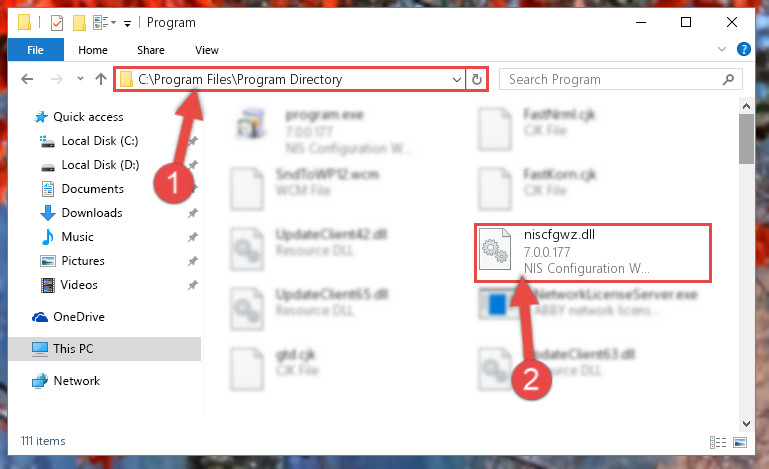The height and width of the screenshot is (469, 769).
Task: Open the Share tab
Action: (x=151, y=50)
